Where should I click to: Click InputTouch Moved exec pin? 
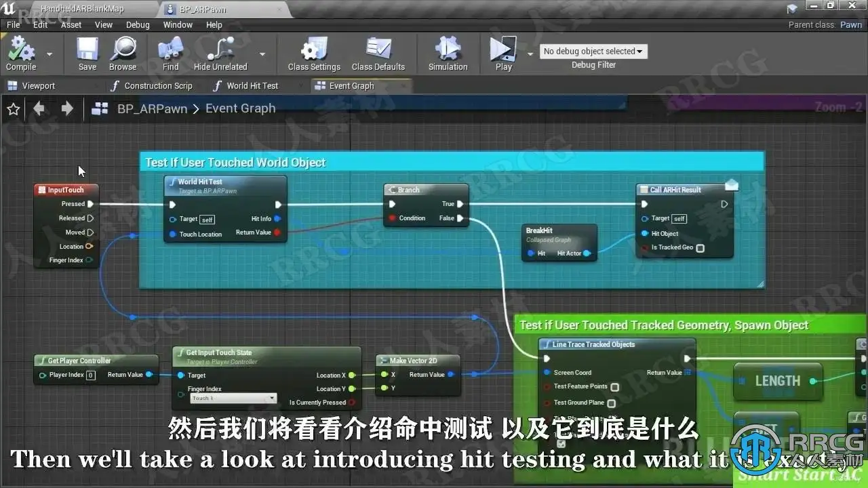pos(90,232)
